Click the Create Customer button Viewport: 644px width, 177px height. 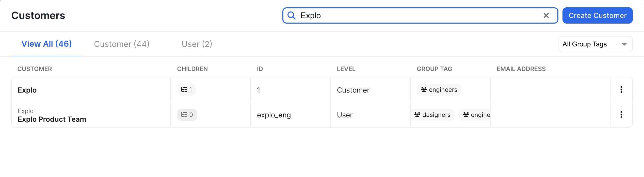[598, 15]
